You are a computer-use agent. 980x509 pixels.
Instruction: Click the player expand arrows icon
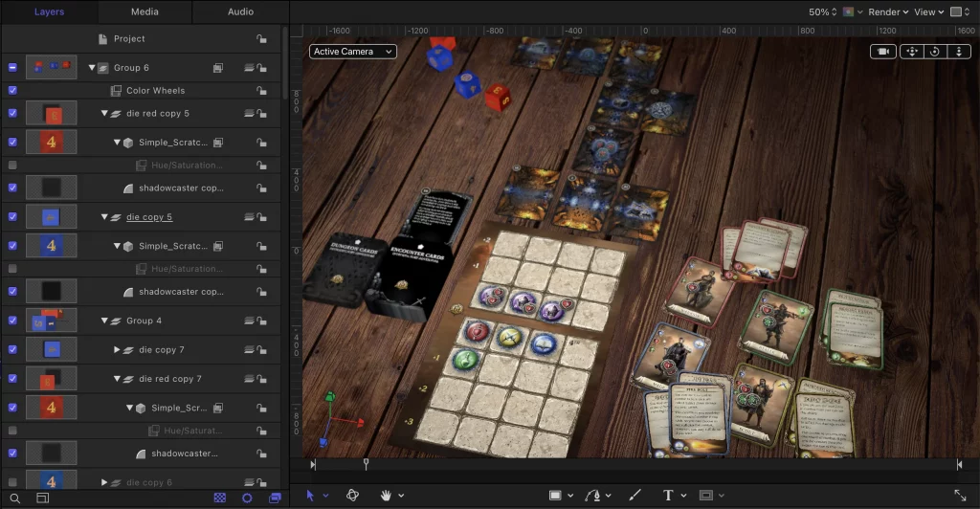tap(960, 496)
